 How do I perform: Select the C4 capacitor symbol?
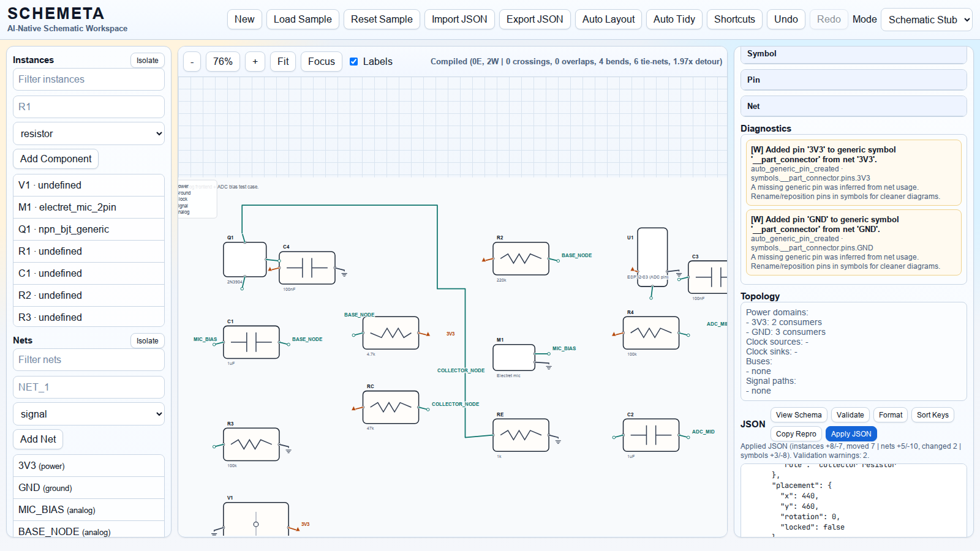[x=307, y=268]
